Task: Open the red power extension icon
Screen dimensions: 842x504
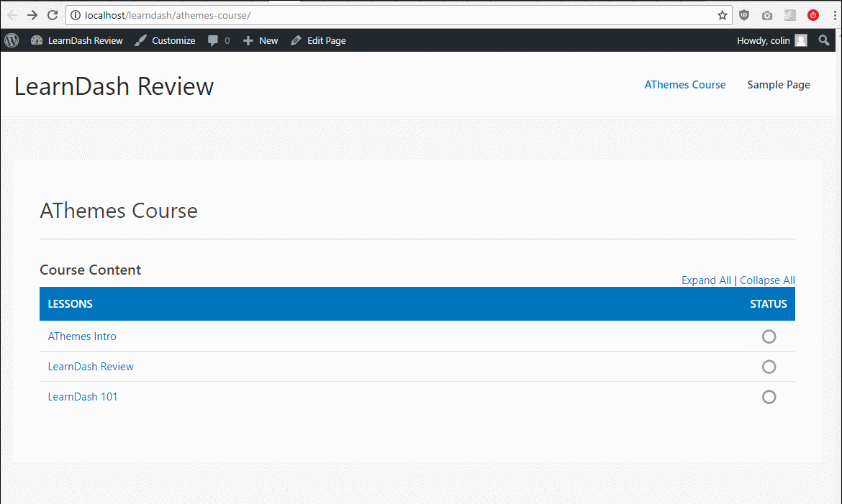Action: pos(813,15)
